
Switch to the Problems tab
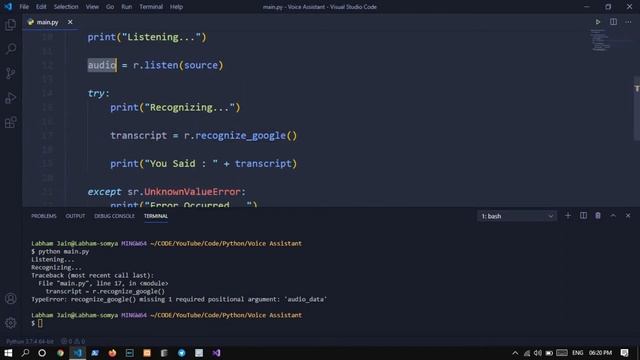click(x=44, y=216)
